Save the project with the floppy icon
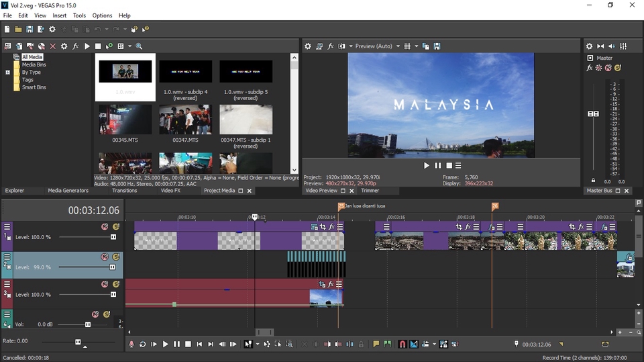The image size is (644, 362). point(30,29)
